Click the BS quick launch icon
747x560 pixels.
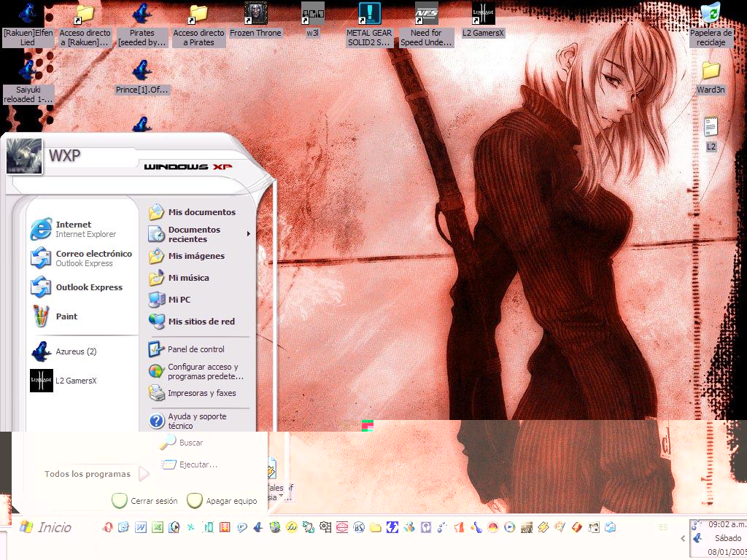(x=359, y=527)
